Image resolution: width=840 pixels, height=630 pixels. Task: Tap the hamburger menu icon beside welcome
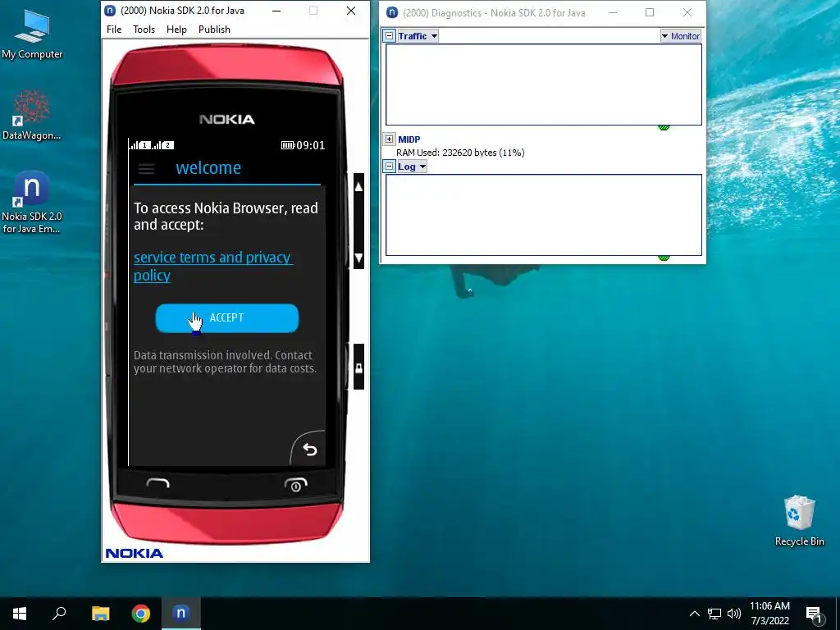click(146, 169)
